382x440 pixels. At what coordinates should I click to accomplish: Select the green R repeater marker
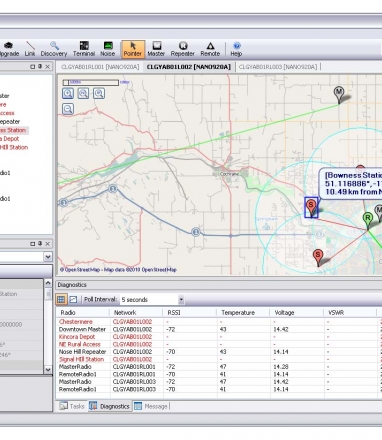tap(367, 221)
